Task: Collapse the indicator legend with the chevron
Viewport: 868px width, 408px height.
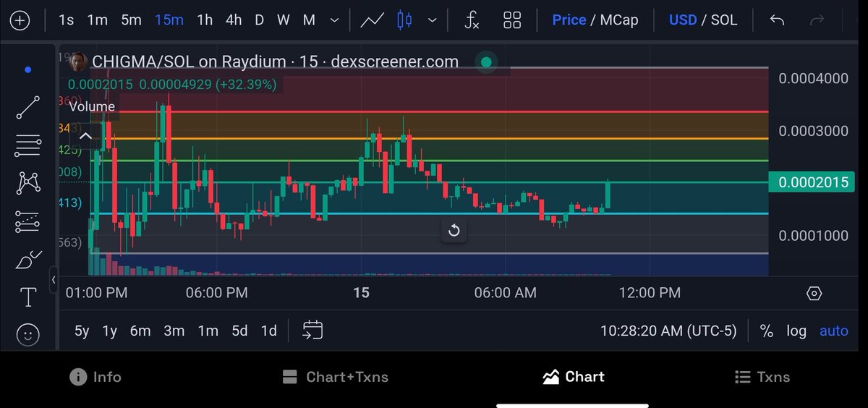Action: click(85, 136)
